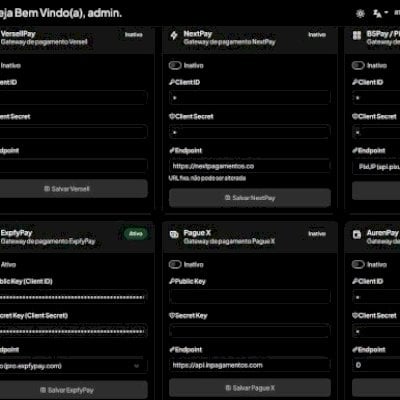Focus the ExpfyPay Public Key field
Image resolution: width=400 pixels, height=400 pixels.
pos(73,297)
